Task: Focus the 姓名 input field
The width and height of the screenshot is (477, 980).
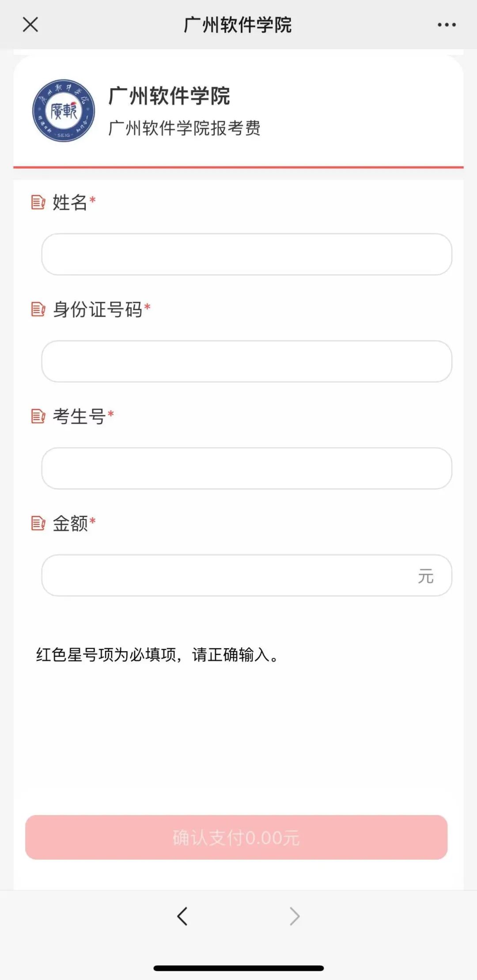Action: pyautogui.click(x=246, y=254)
